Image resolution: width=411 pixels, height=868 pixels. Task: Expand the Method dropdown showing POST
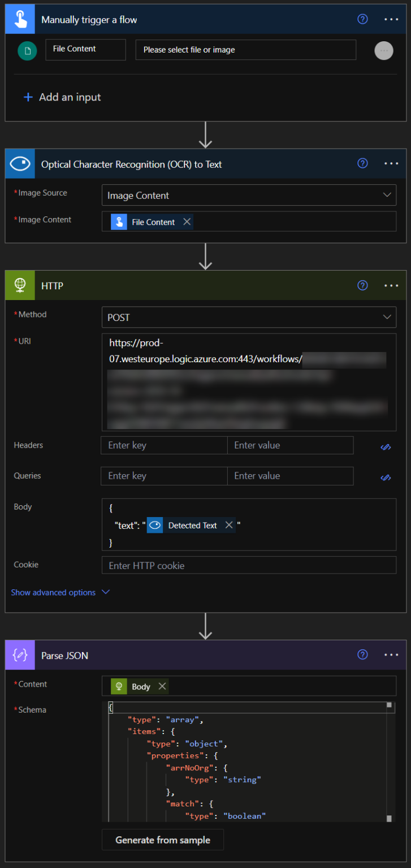(x=387, y=317)
